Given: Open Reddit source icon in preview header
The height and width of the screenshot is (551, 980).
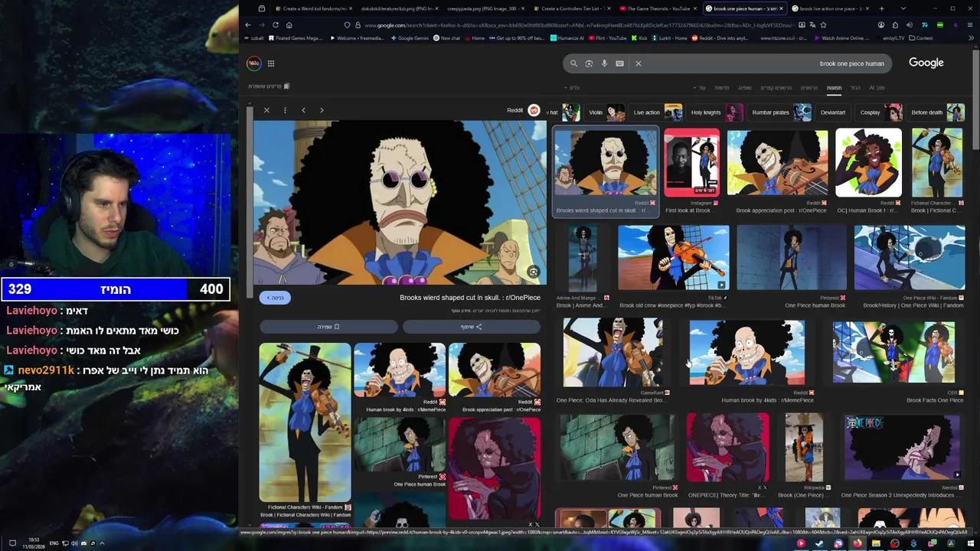Looking at the screenshot, I should 534,110.
